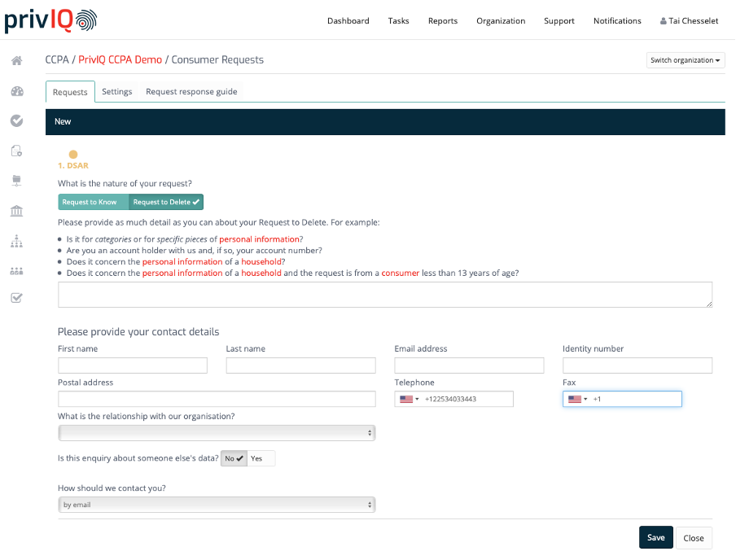Select Request to Know option
This screenshot has width=736, height=560.
(x=94, y=202)
